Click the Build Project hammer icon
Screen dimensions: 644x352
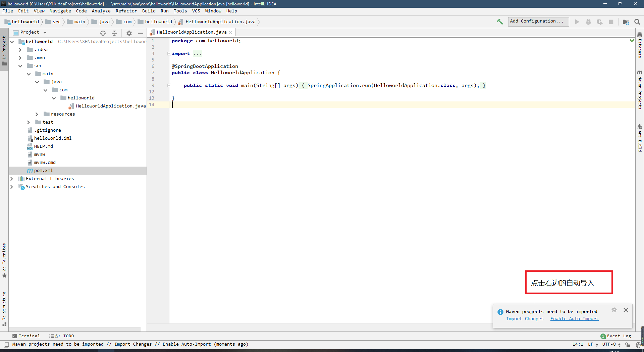(x=500, y=22)
